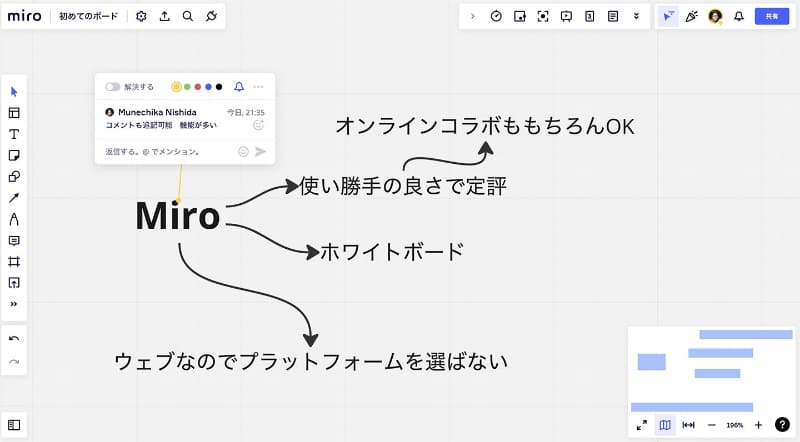
Task: Start the timer tool
Action: pos(496,16)
